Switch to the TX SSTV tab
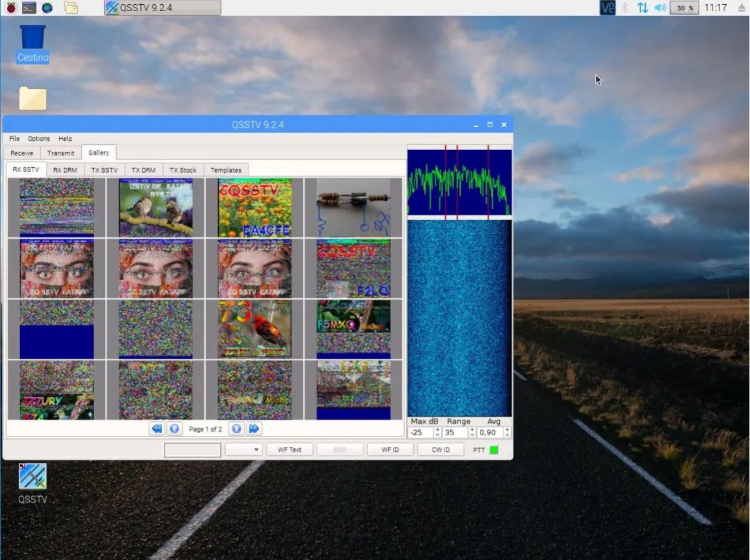750x560 pixels. click(x=104, y=169)
